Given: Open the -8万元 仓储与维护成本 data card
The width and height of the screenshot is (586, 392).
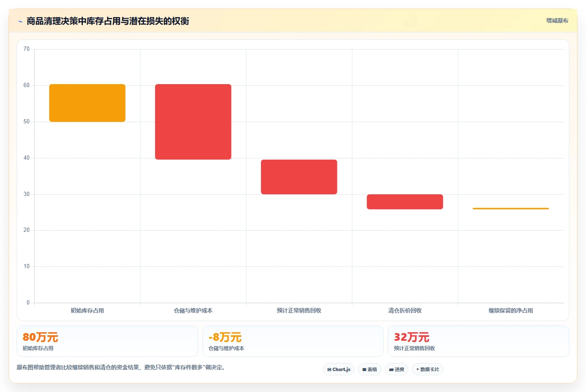Looking at the screenshot, I should point(293,341).
